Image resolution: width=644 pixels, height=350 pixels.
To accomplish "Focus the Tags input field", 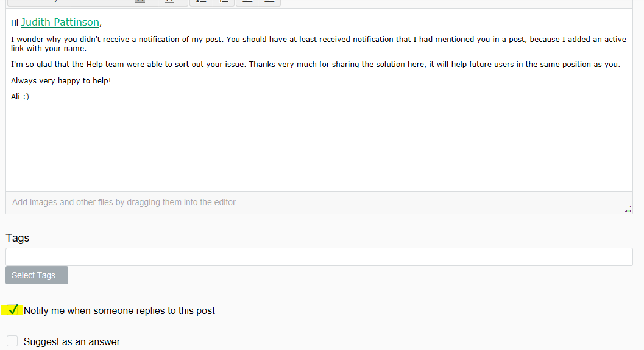I will click(319, 256).
